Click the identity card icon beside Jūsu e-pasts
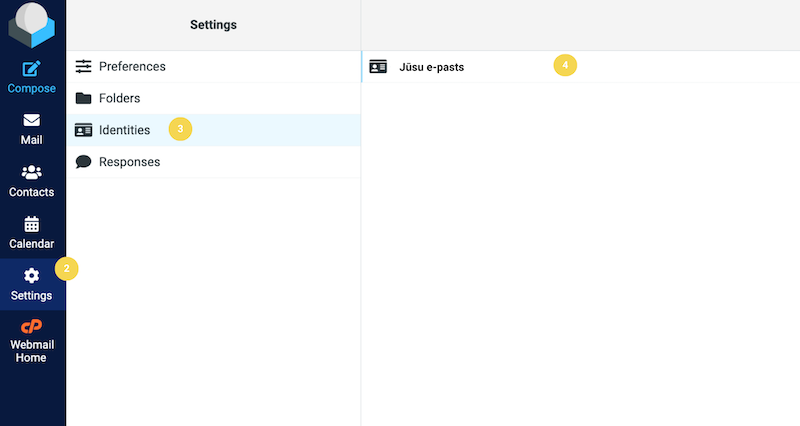Image resolution: width=800 pixels, height=426 pixels. click(x=378, y=67)
